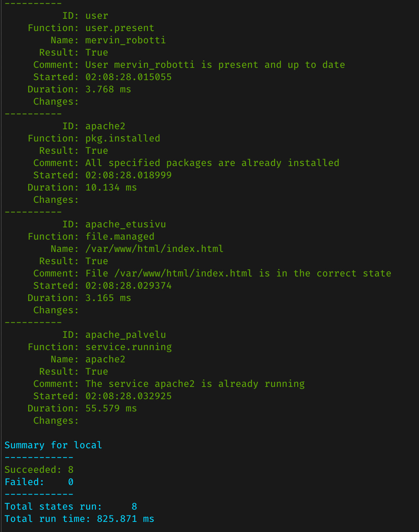Viewport: 419px width, 532px height.
Task: Click the apache_palvelu state ID
Action: 125,335
